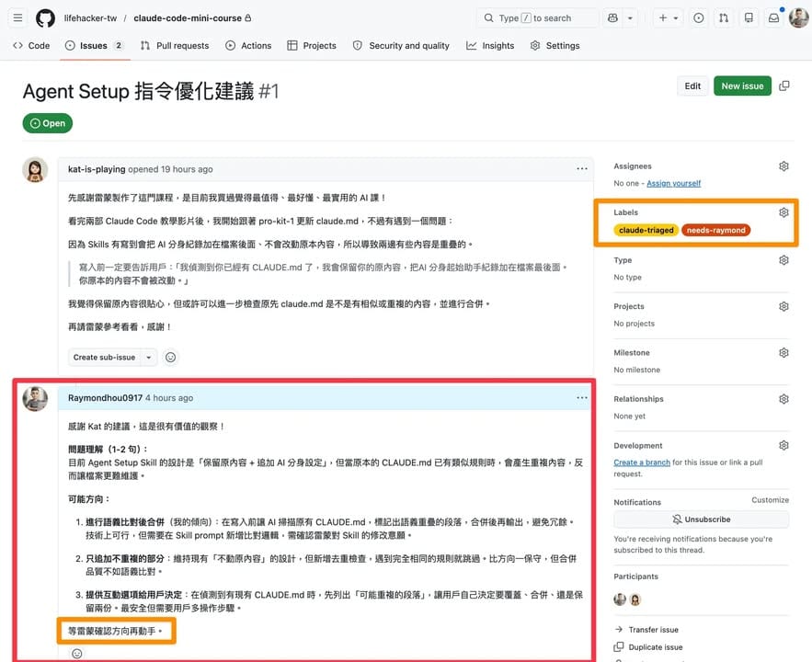
Task: Open the repositories icon in header
Action: tap(749, 18)
